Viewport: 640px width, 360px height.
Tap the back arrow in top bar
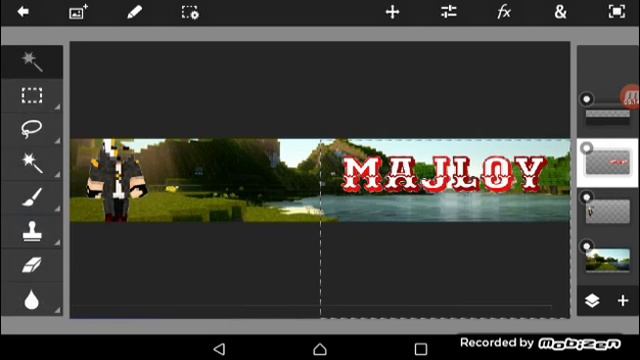coord(23,12)
